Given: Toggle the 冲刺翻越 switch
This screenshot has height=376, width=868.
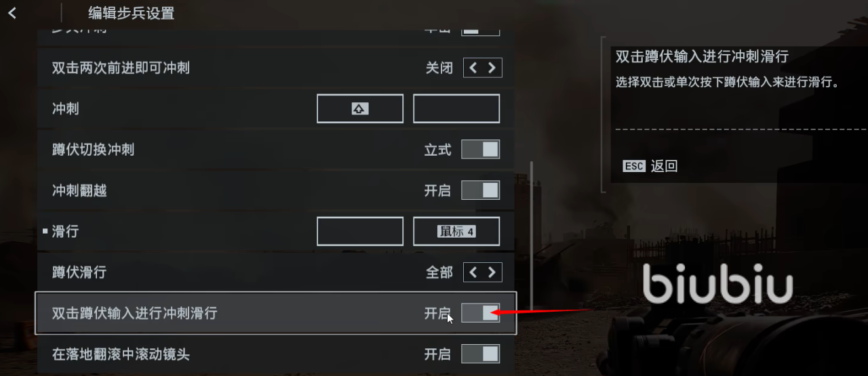Looking at the screenshot, I should tap(481, 190).
